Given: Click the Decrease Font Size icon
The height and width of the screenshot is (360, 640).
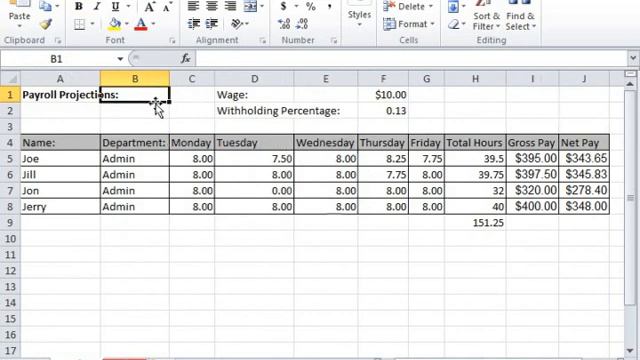Looking at the screenshot, I should pos(168,6).
